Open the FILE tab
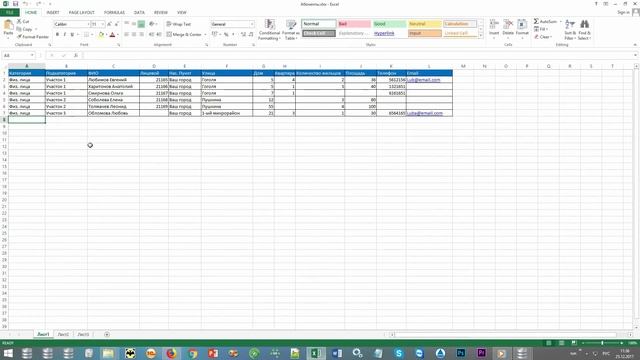The image size is (640, 360). [x=10, y=13]
